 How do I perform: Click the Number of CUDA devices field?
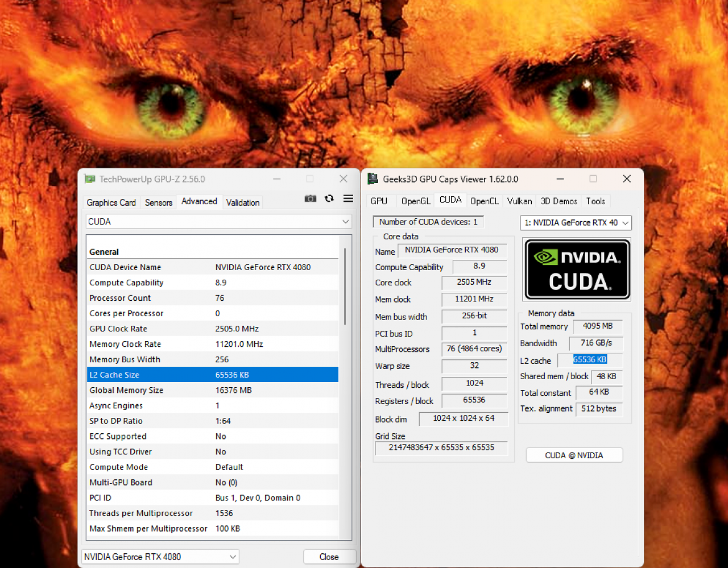click(428, 222)
